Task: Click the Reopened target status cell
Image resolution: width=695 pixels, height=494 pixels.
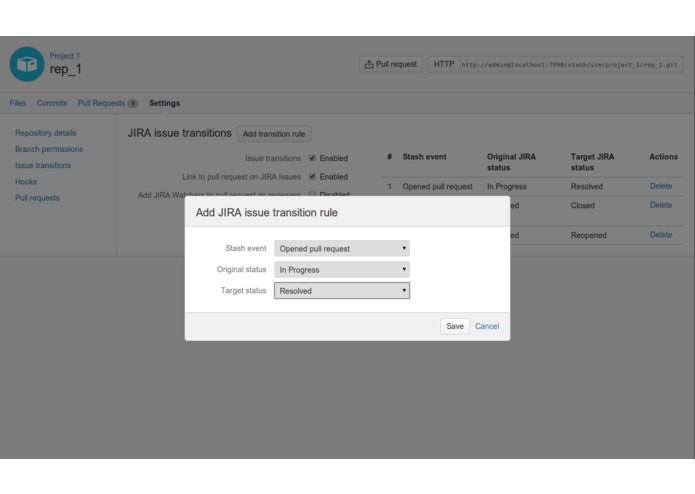Action: [x=588, y=235]
